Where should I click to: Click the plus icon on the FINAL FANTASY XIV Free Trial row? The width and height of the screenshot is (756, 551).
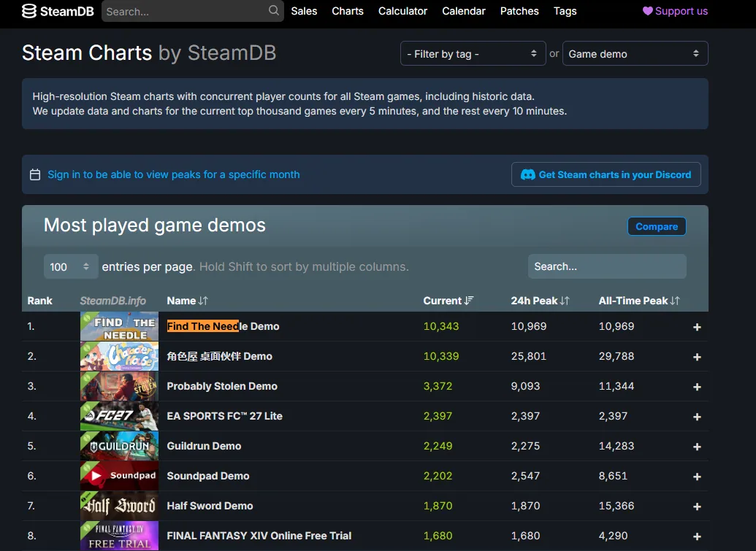click(x=697, y=536)
